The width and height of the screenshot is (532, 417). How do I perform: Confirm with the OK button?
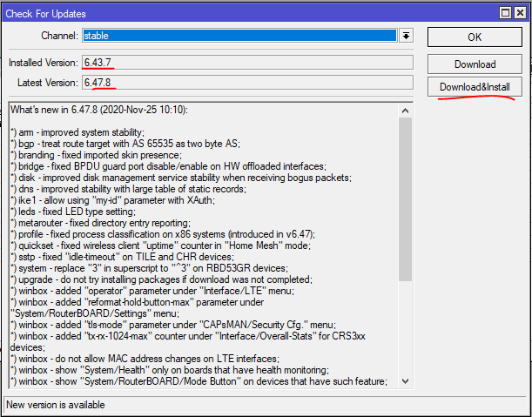475,37
